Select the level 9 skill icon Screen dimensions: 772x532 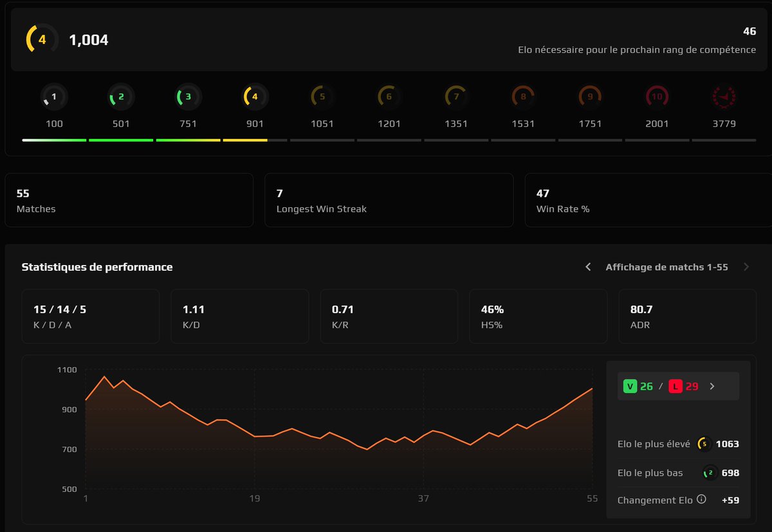point(590,97)
